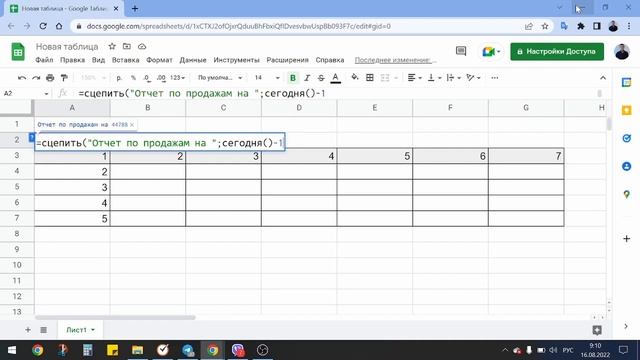Open Maps in the side panel

[627, 194]
